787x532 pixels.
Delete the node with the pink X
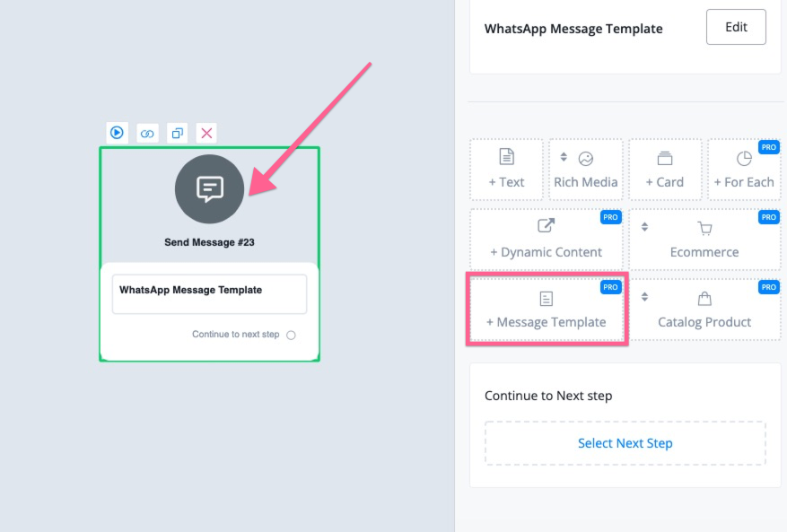click(x=206, y=134)
